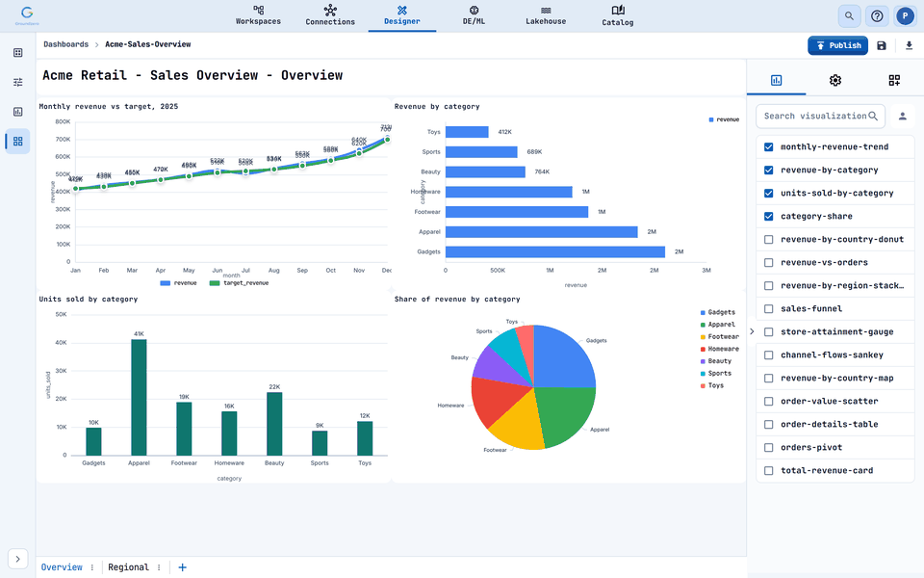
Task: Toggle the blue revenue legend in line chart
Action: coord(179,283)
